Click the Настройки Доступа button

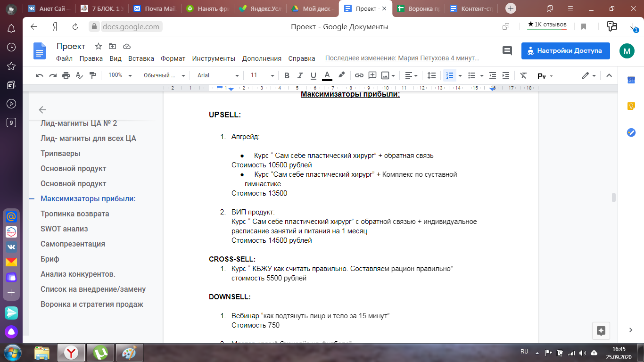[x=565, y=50]
